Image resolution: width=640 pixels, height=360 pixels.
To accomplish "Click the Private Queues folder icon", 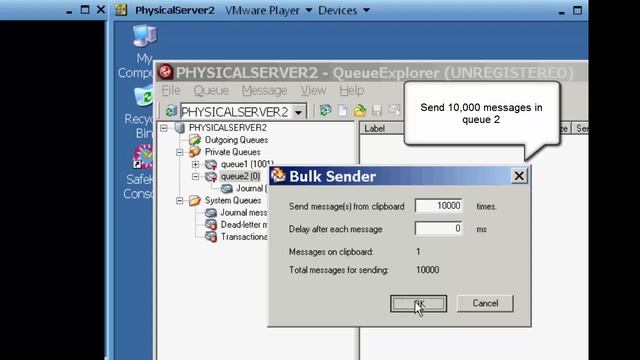I will tap(195, 152).
